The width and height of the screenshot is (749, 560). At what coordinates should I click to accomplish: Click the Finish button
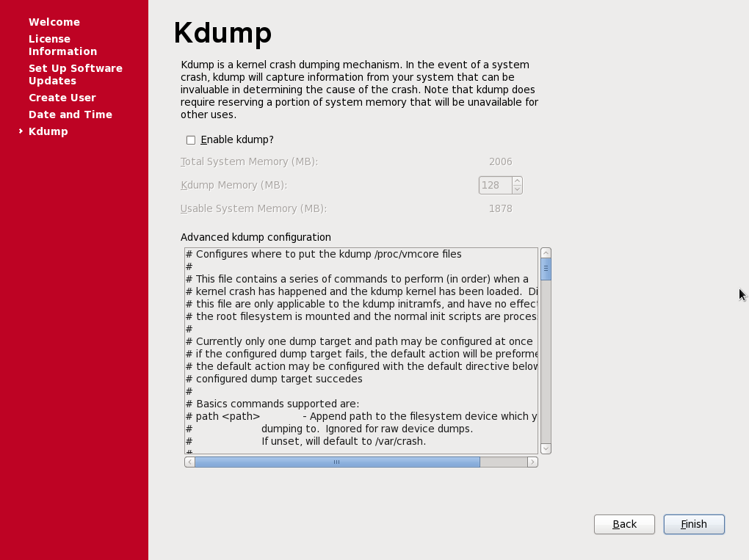[694, 524]
